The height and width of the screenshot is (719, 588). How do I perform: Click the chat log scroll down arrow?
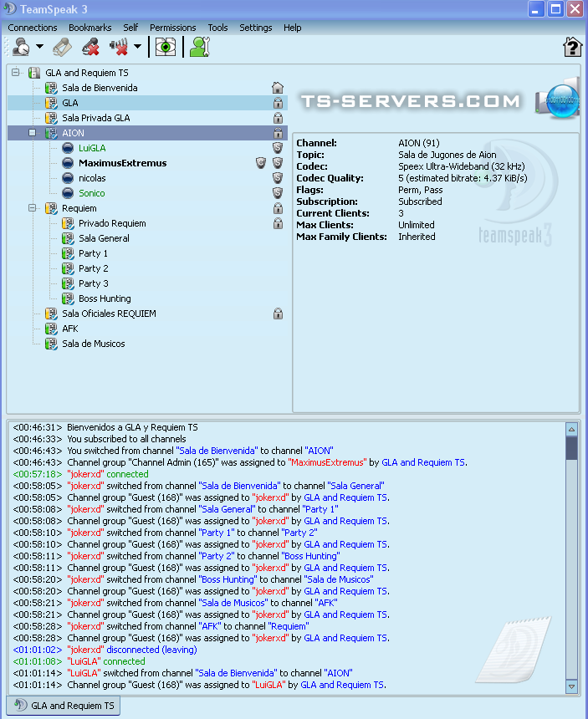(x=571, y=686)
